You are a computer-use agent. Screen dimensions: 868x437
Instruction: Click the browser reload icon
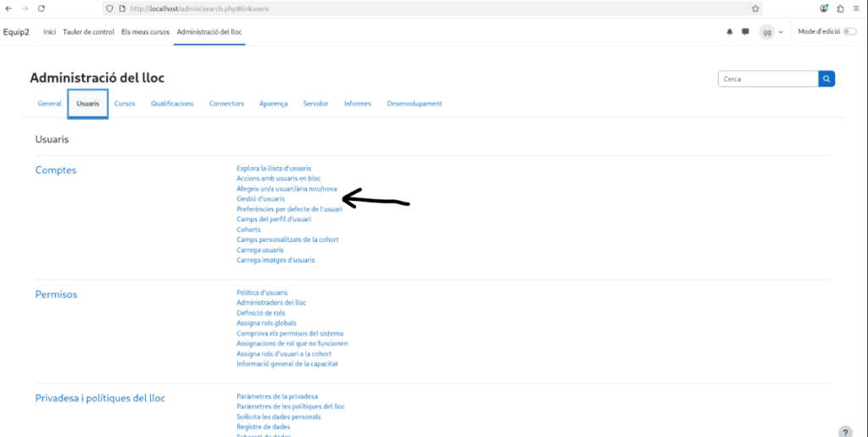[40, 8]
